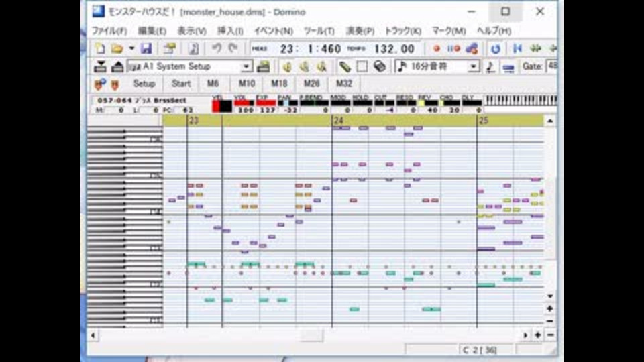644x362 pixels.
Task: Click the PAN meter bar showing -32
Action: (288, 103)
